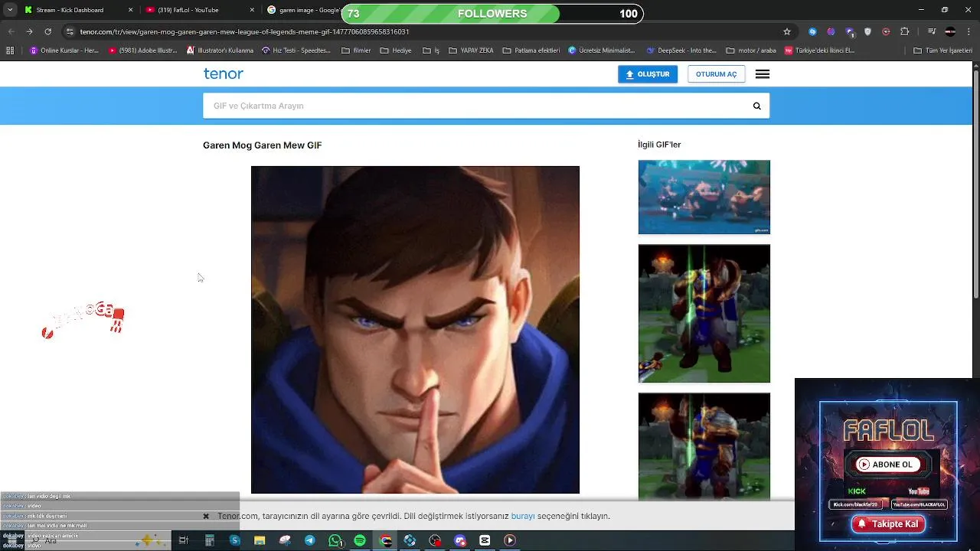980x551 pixels.
Task: Open Spotify from the taskbar
Action: coord(360,540)
